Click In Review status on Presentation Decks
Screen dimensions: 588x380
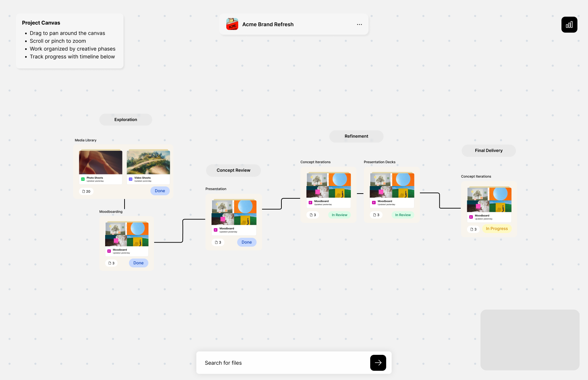pyautogui.click(x=403, y=215)
